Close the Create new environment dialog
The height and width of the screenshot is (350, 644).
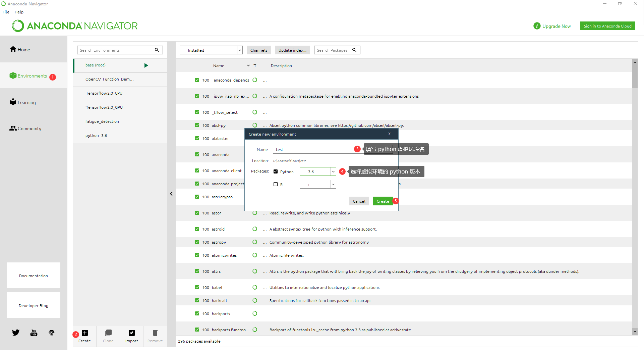coord(389,134)
